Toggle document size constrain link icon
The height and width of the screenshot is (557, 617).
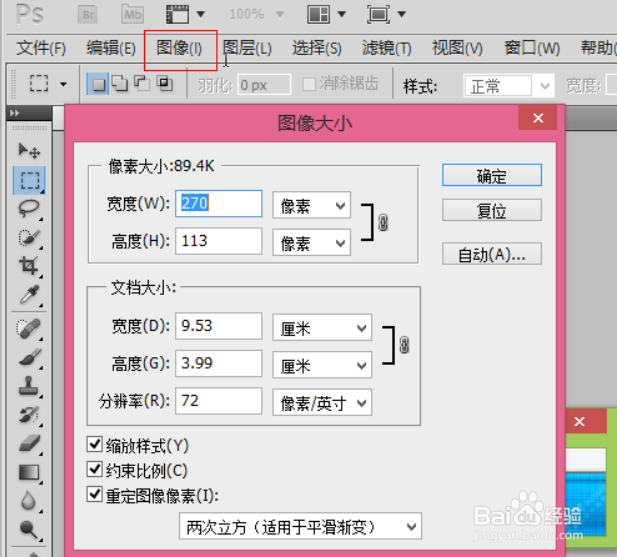[x=404, y=345]
